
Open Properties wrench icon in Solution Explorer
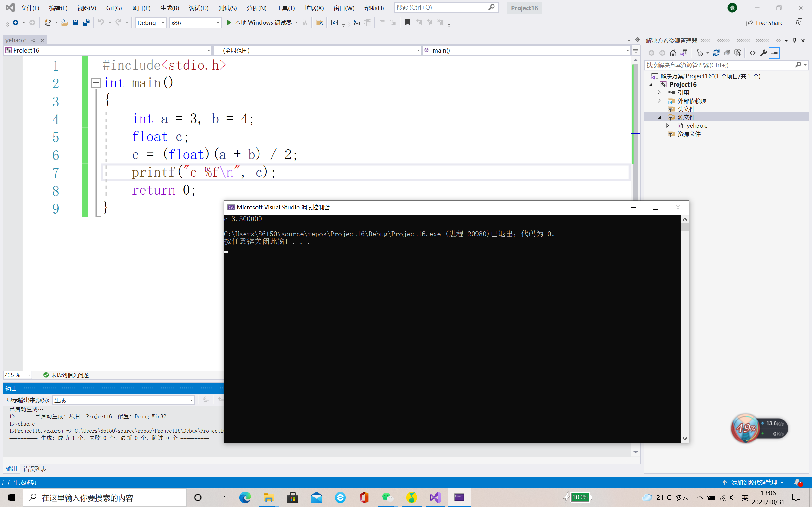pos(763,53)
